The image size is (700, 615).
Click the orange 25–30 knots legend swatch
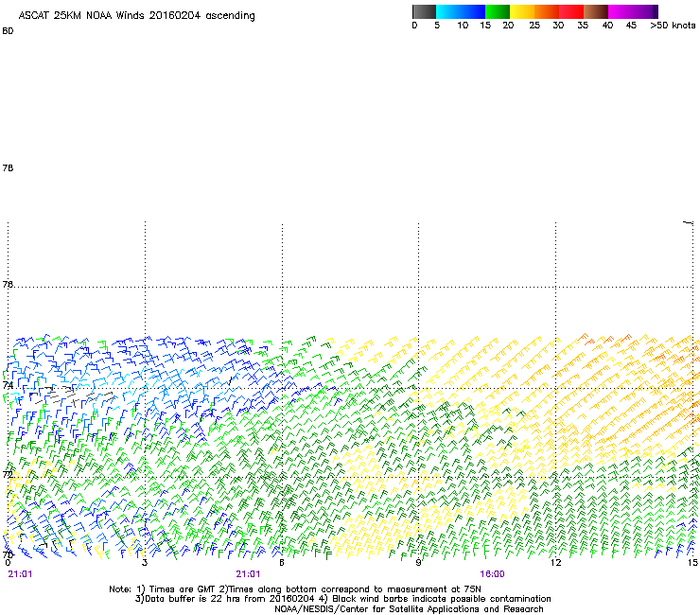click(547, 11)
